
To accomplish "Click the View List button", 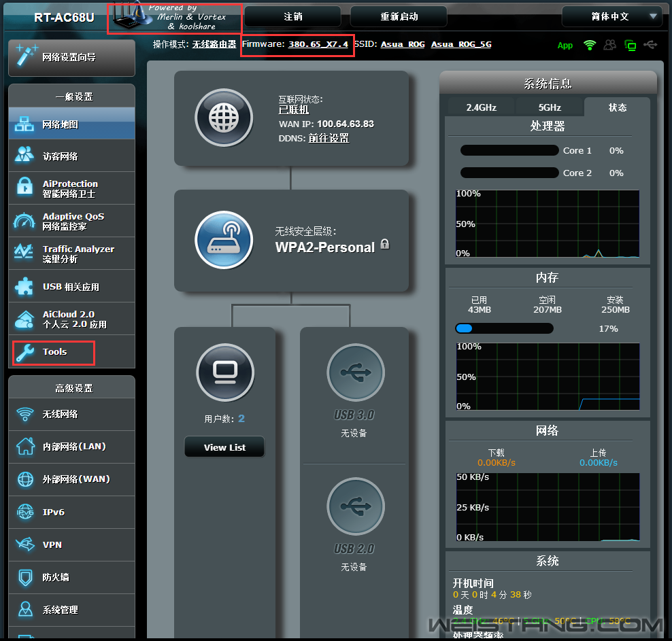I will [224, 447].
